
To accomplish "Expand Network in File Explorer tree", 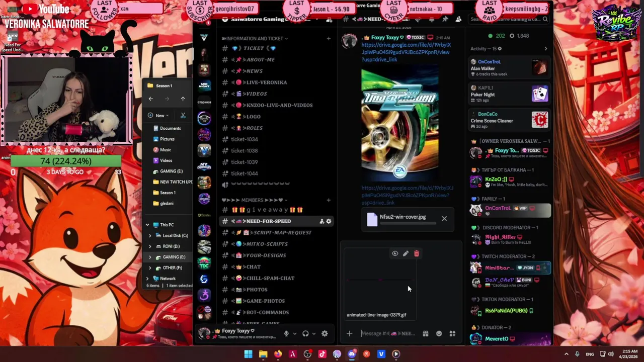I will click(147, 279).
